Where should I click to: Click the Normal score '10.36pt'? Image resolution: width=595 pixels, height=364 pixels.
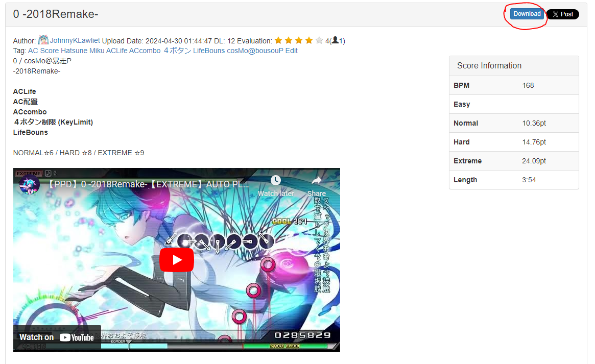534,123
